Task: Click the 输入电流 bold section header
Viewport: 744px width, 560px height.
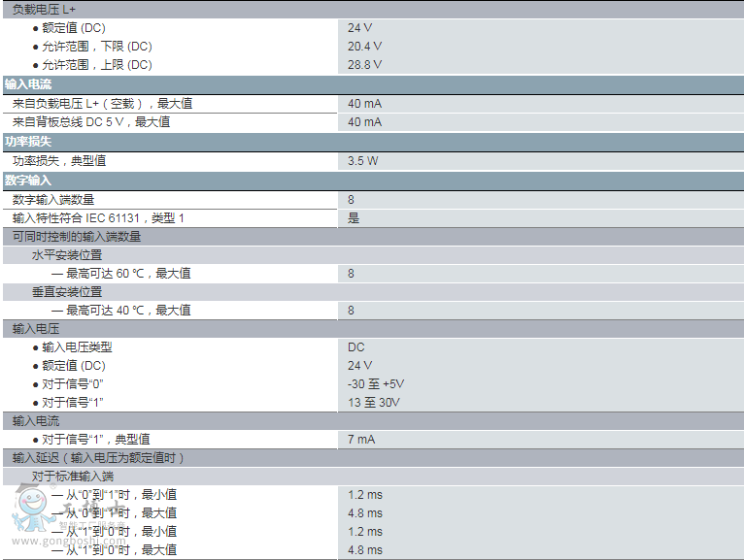Action: (x=28, y=84)
